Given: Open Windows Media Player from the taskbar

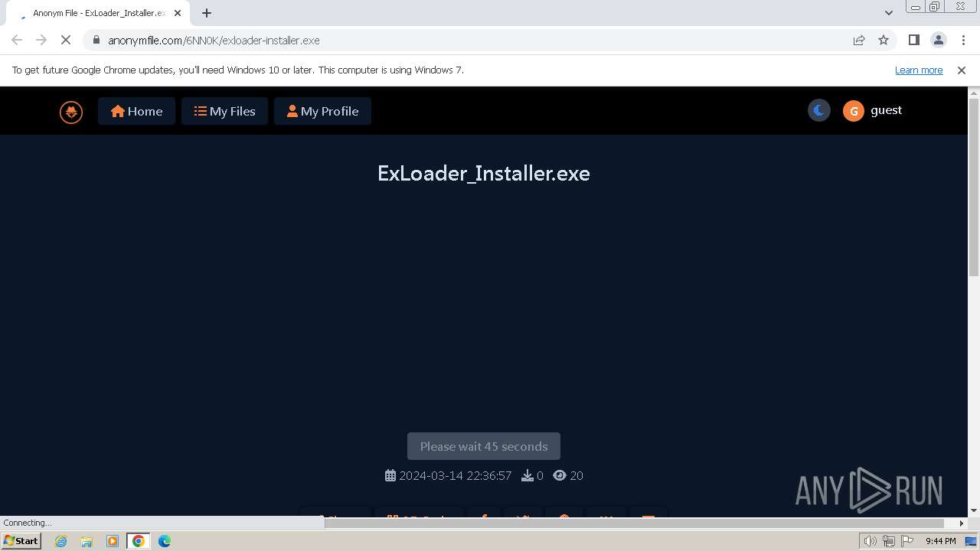Looking at the screenshot, I should [x=113, y=541].
